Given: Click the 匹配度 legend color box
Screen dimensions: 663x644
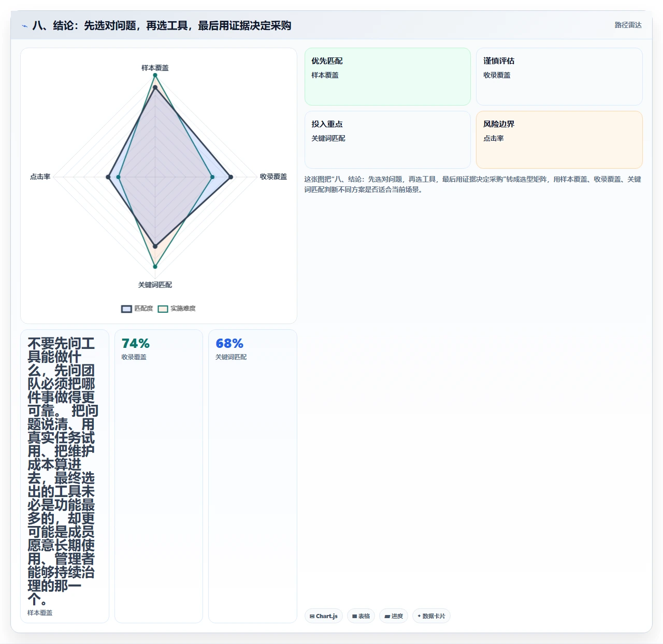Looking at the screenshot, I should [127, 309].
